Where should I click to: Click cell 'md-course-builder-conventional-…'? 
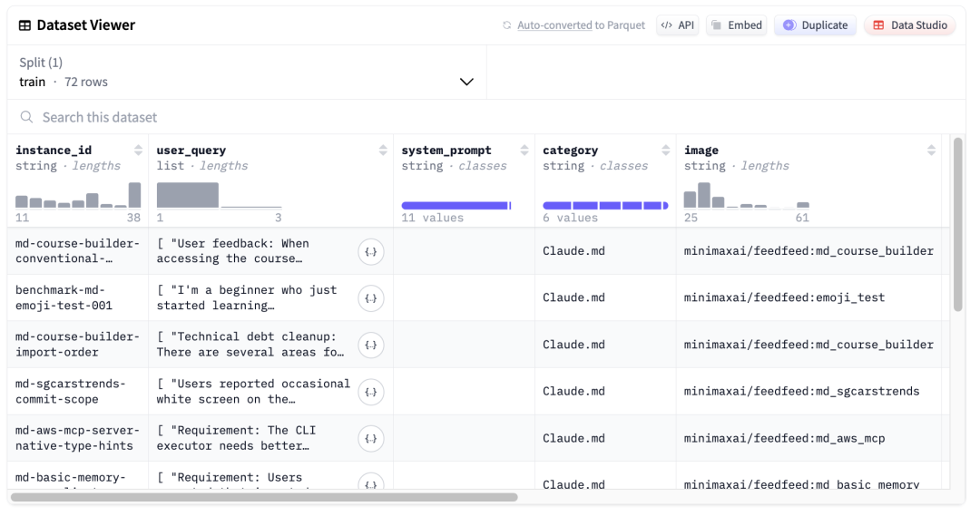(x=77, y=251)
